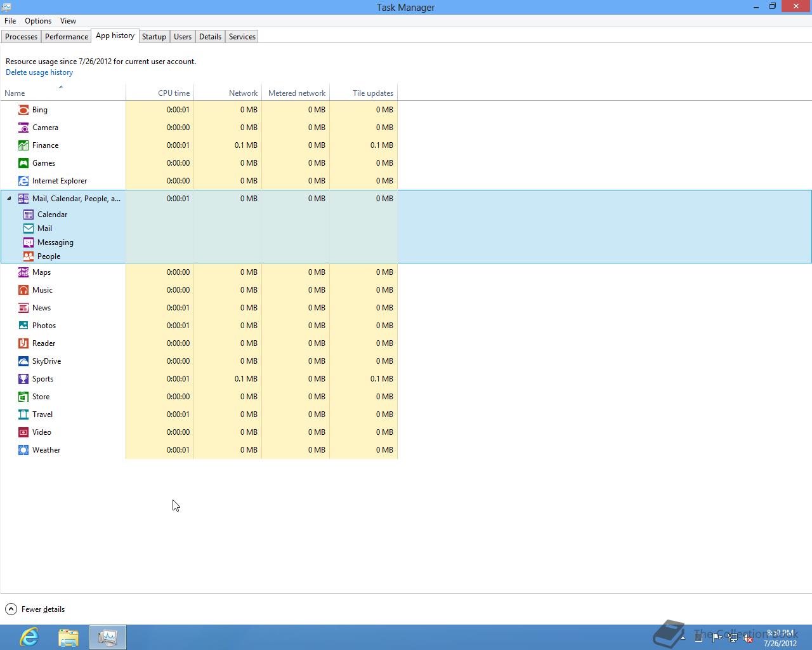The width and height of the screenshot is (812, 650).
Task: Click the Task Manager taskbar button
Action: tap(108, 637)
